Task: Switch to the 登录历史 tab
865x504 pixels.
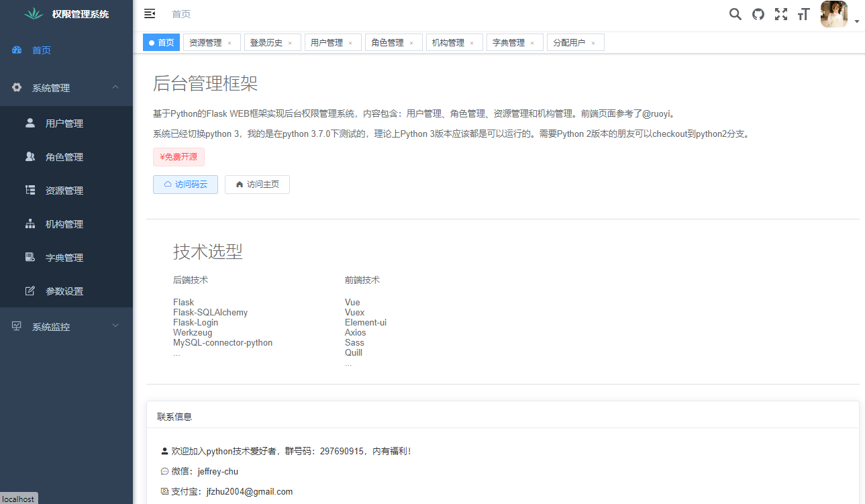Action: (x=270, y=42)
